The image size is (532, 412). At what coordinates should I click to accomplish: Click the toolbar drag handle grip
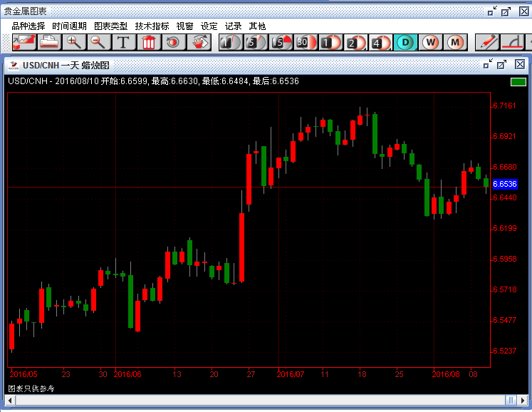6,43
